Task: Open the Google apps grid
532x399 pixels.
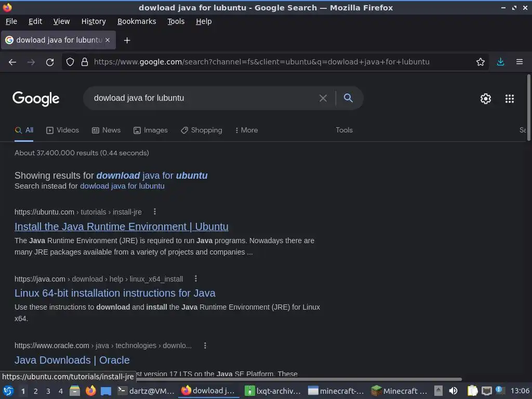Action: coord(510,99)
